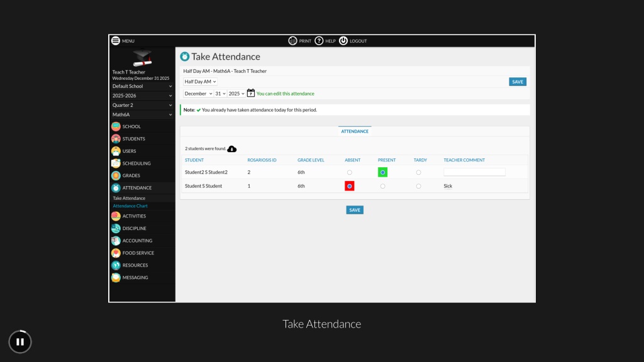Click the Print icon in the header
This screenshot has width=644, height=362.
(x=292, y=41)
